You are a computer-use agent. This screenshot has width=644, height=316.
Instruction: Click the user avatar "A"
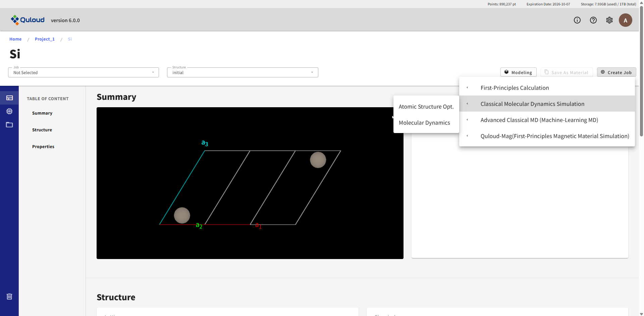(x=625, y=20)
